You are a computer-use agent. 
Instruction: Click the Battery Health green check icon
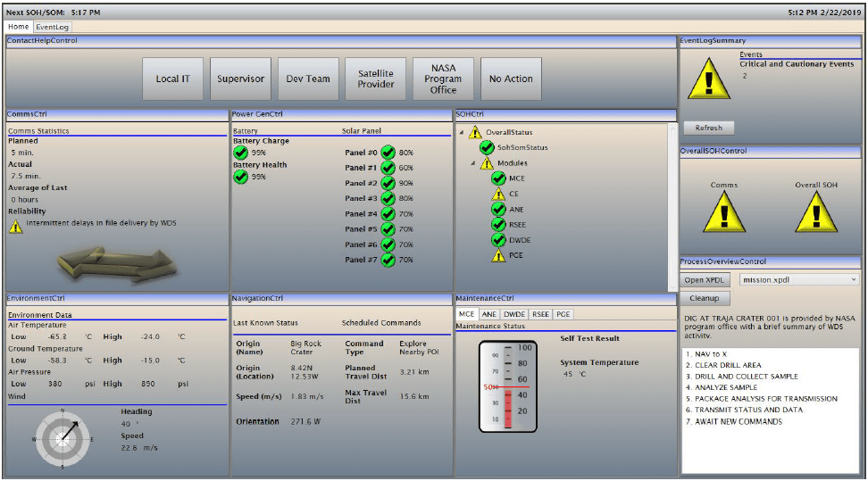point(240,177)
